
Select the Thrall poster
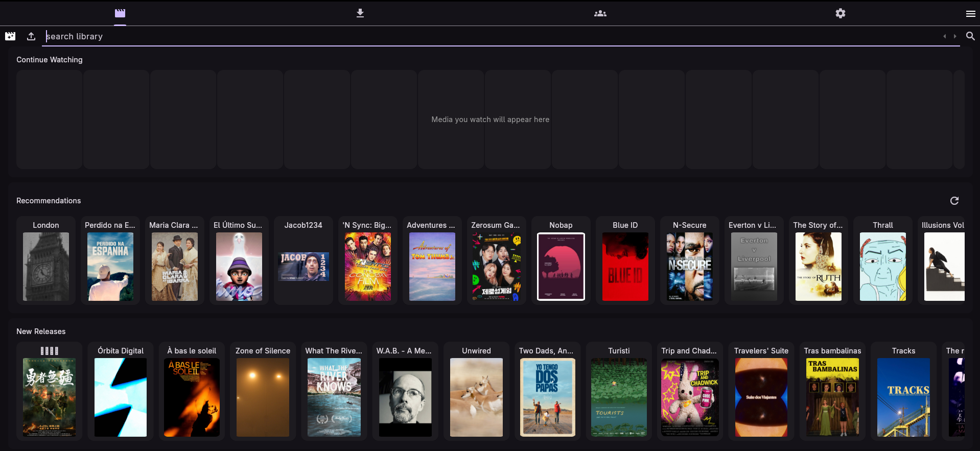883,267
